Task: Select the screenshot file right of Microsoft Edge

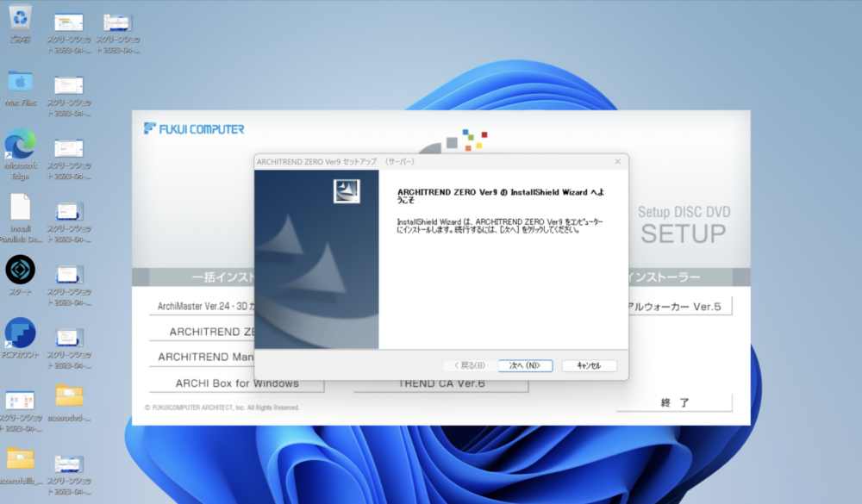Action: coord(69,148)
